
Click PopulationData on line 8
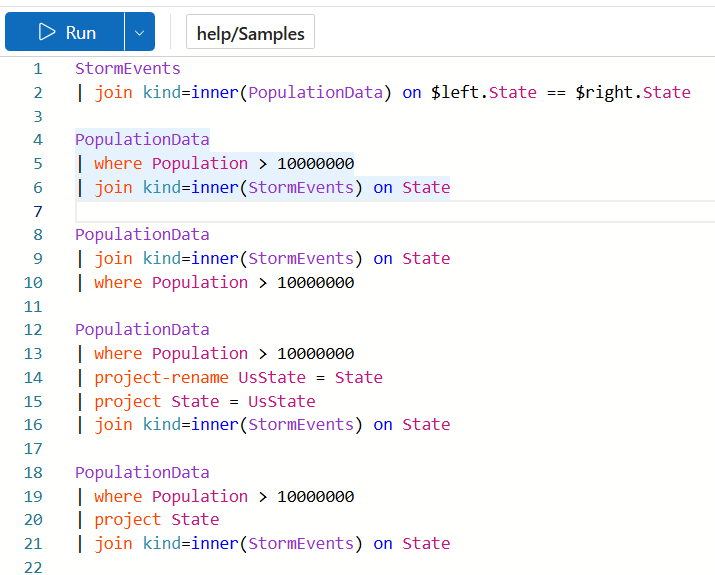point(142,235)
